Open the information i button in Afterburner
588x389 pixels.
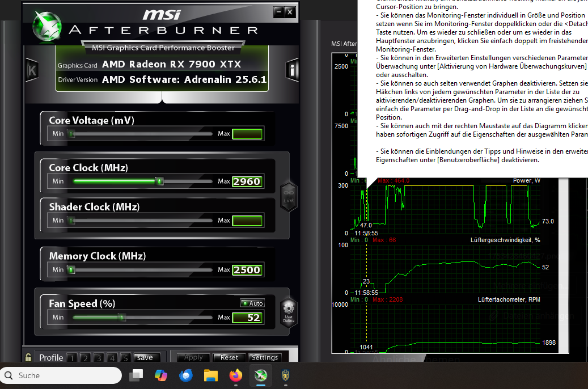coord(292,70)
